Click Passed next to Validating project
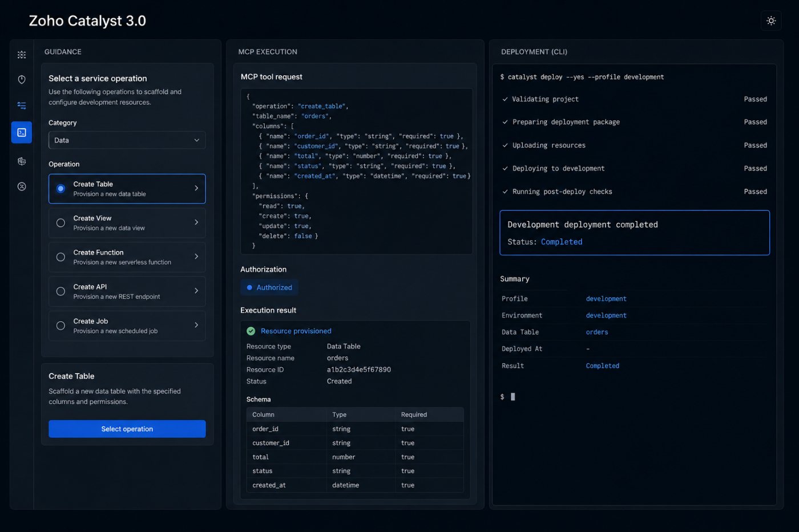 755,99
